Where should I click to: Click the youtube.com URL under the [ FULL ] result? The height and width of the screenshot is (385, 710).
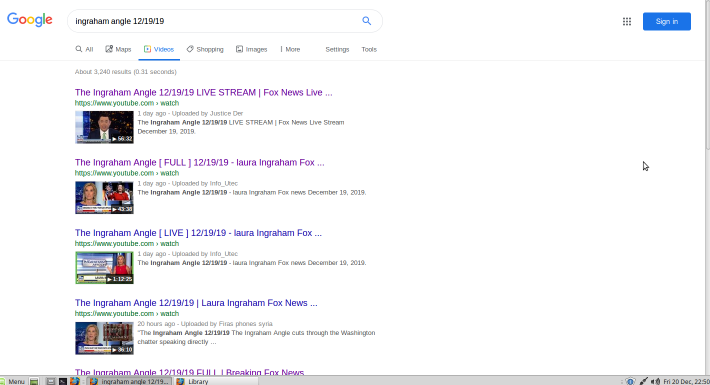[127, 173]
